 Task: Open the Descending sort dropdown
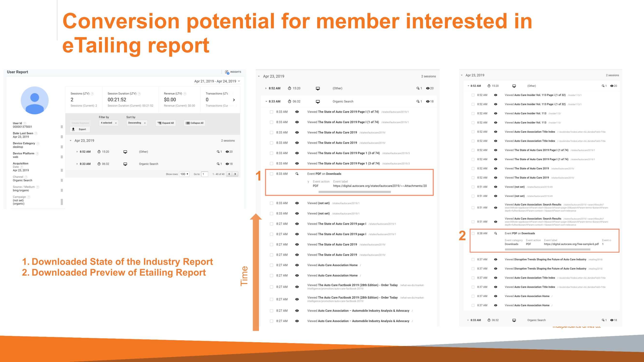click(137, 123)
